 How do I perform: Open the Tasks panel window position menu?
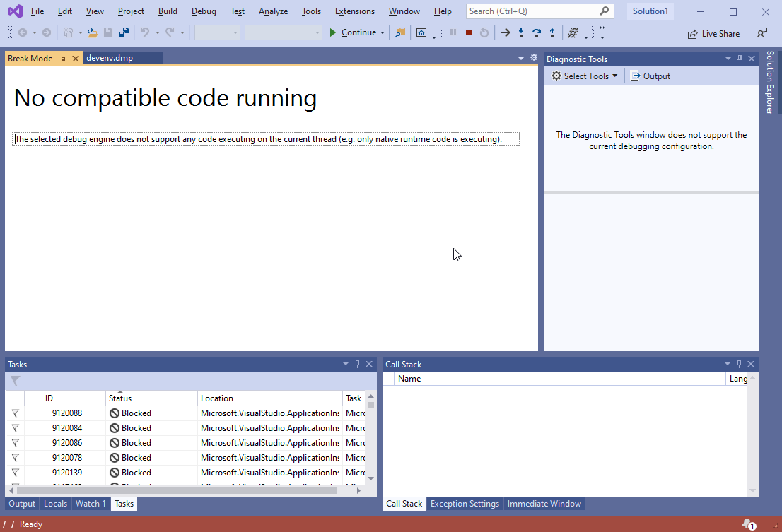tap(346, 364)
